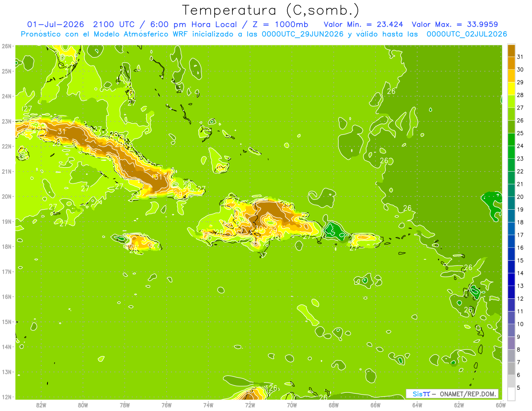
Task: Click the "18N" latitude axis label
Action: (7, 246)
